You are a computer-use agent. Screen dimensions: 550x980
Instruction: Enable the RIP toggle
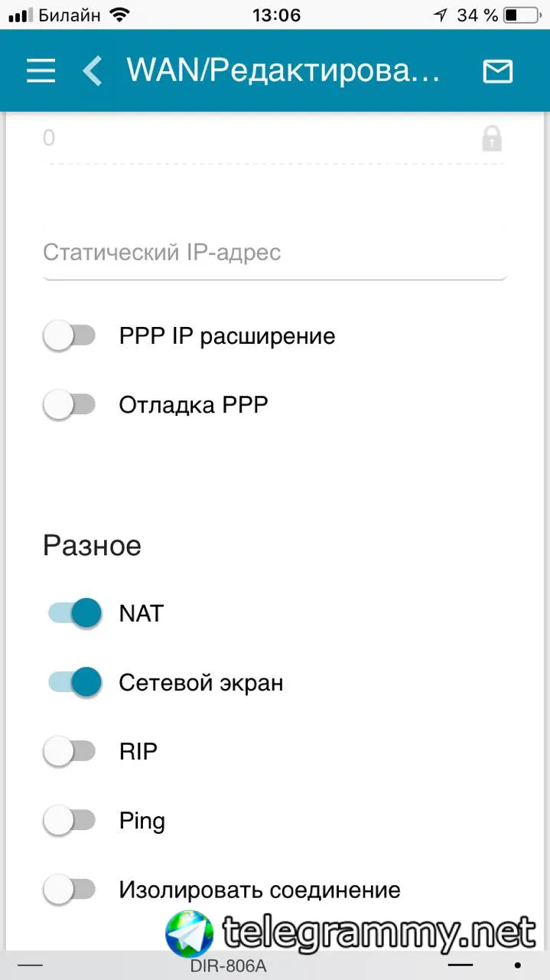(70, 752)
